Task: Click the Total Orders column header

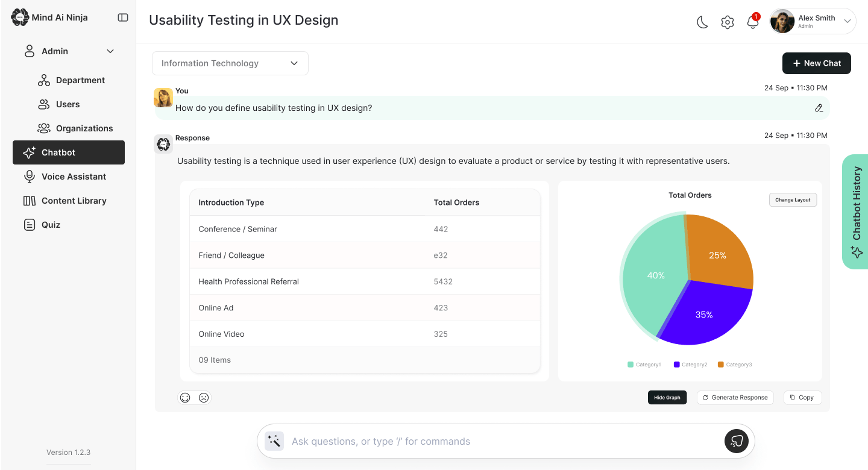Action: click(x=456, y=202)
